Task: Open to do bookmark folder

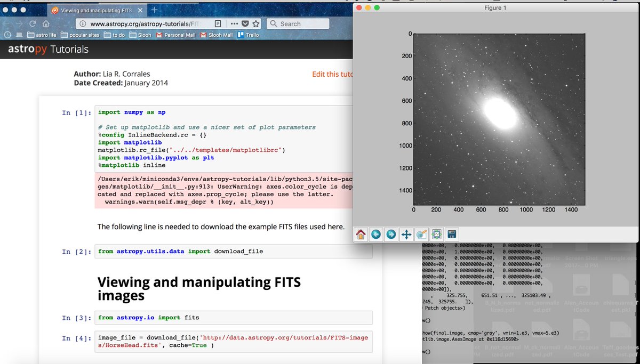Action: pyautogui.click(x=114, y=35)
